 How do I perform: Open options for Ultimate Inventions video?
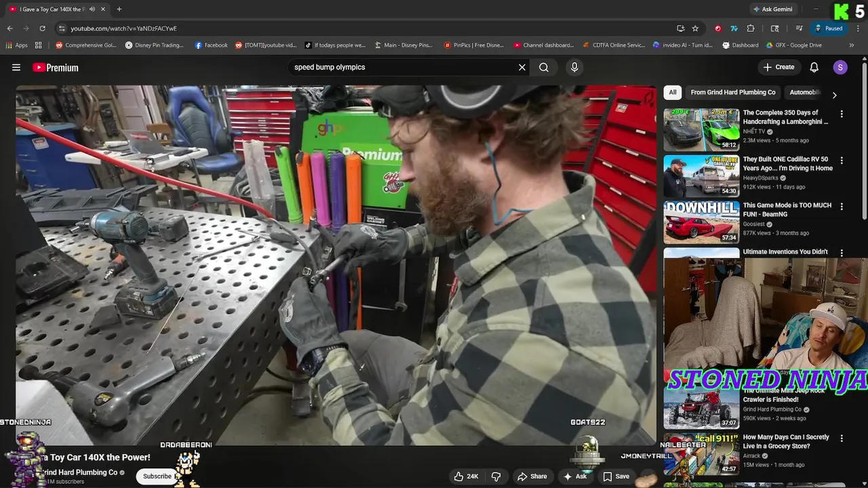pos(842,253)
